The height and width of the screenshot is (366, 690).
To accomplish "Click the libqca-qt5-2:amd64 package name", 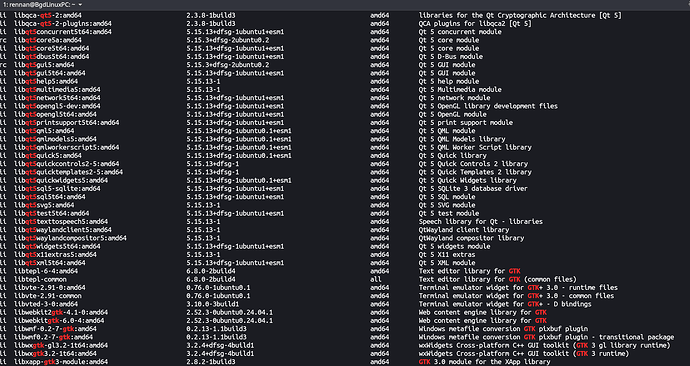I will 48,15.
